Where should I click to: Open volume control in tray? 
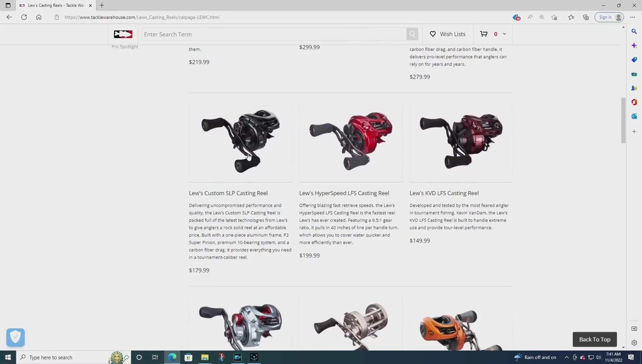599,357
